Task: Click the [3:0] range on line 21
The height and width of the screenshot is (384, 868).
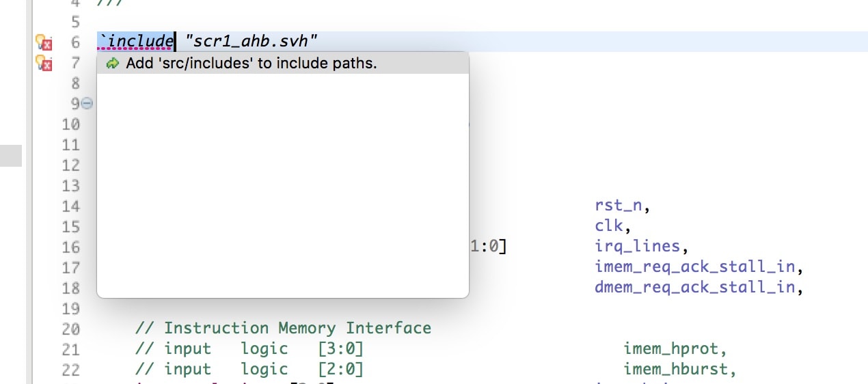Action: (x=341, y=349)
